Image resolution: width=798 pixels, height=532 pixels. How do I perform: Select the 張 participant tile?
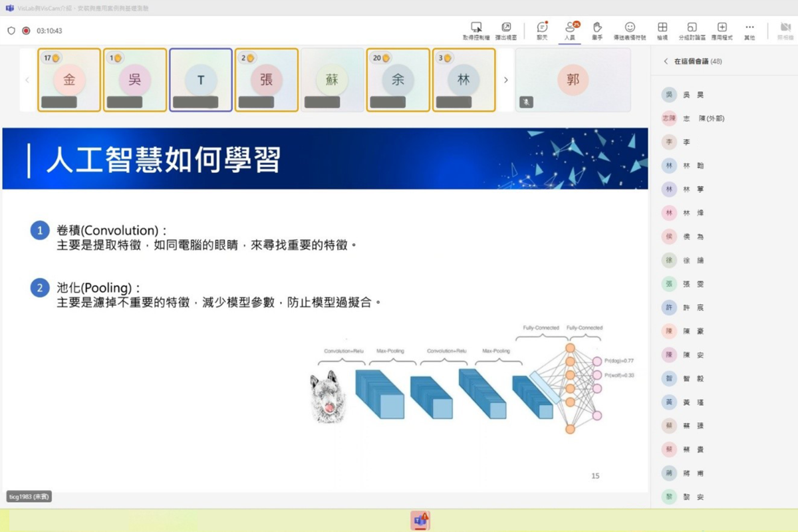267,80
